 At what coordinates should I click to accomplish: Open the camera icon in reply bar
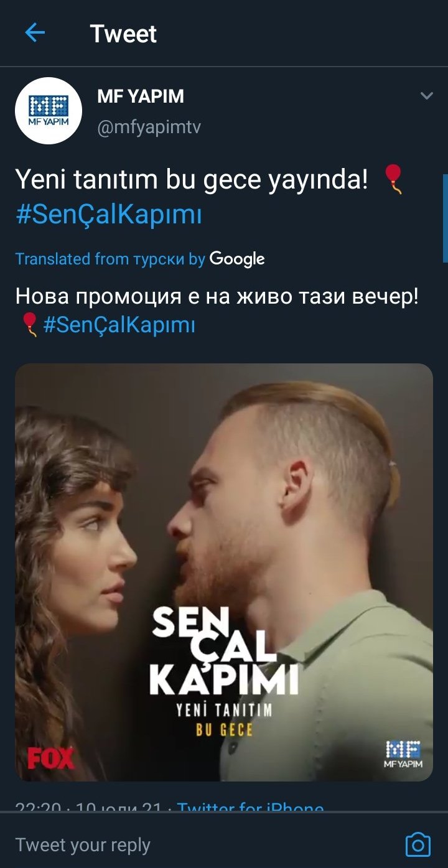pyautogui.click(x=418, y=844)
